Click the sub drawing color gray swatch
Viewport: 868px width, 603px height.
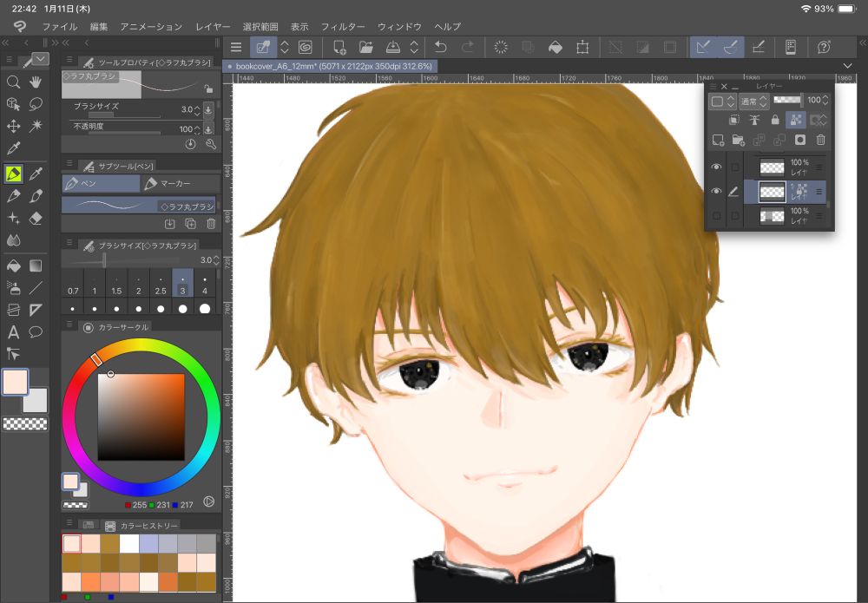(36, 401)
